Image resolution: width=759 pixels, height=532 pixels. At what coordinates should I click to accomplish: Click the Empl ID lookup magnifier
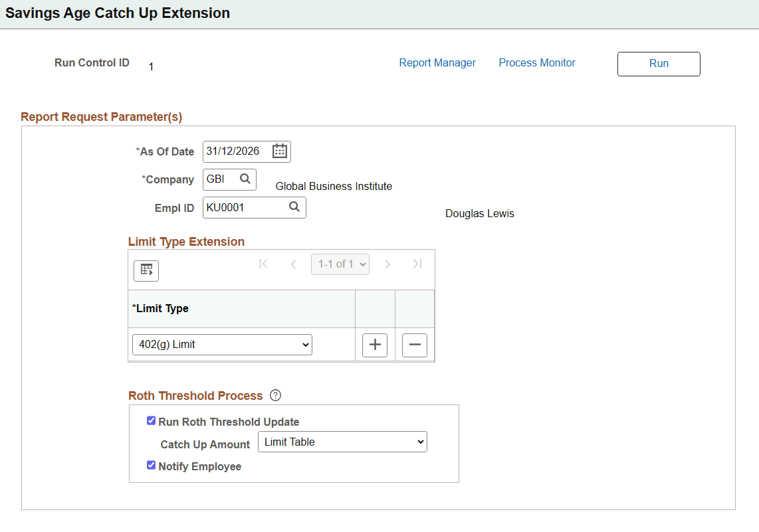point(294,207)
